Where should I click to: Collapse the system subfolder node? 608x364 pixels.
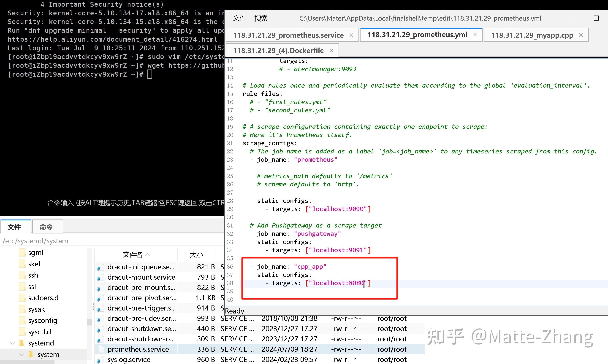click(x=22, y=355)
